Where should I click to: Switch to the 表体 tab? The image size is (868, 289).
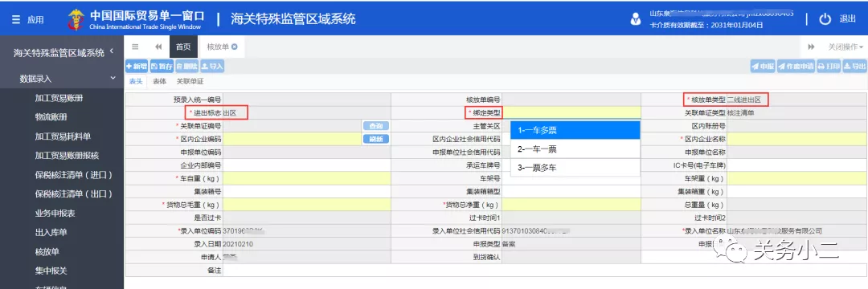[159, 81]
